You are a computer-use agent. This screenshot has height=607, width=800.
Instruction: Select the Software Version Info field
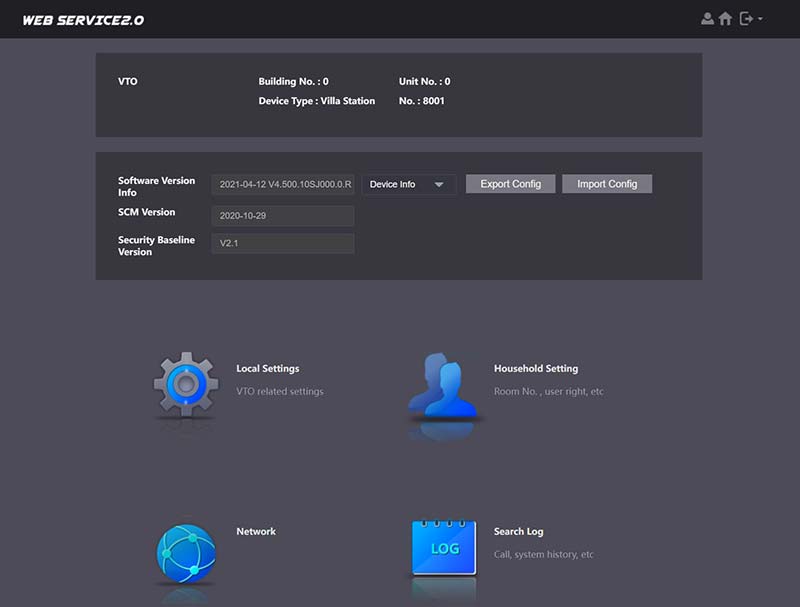click(283, 184)
